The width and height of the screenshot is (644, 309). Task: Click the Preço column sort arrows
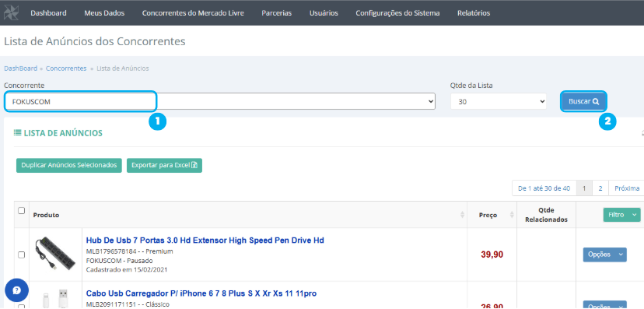pyautogui.click(x=512, y=215)
